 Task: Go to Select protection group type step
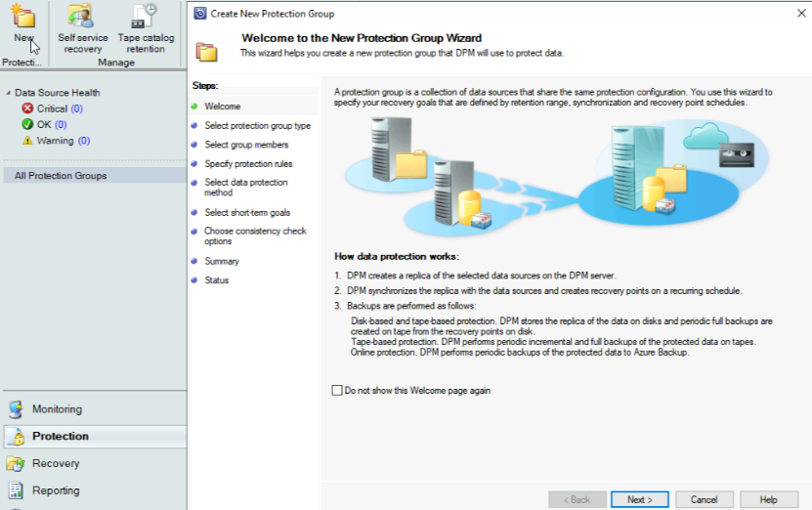click(257, 125)
